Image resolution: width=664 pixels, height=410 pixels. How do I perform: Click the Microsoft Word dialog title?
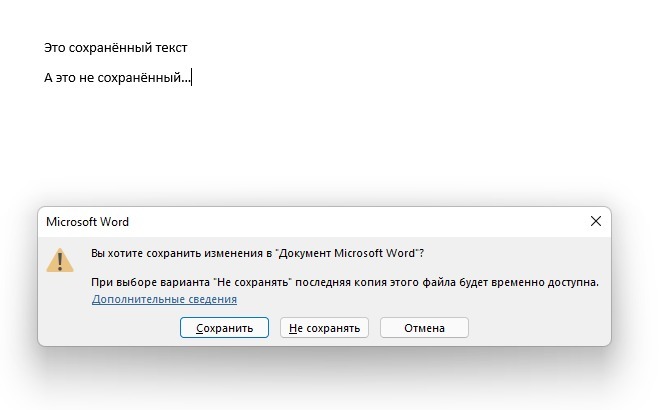pyautogui.click(x=88, y=222)
